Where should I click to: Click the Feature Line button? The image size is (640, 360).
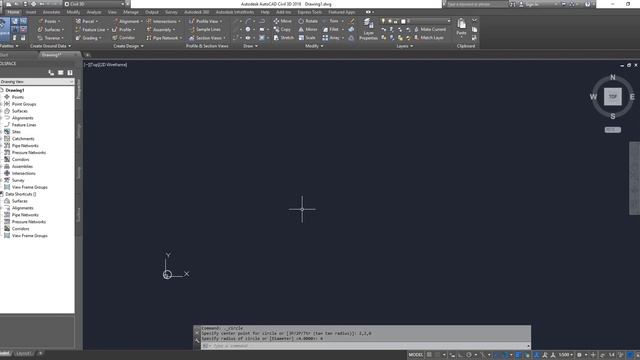point(92,29)
